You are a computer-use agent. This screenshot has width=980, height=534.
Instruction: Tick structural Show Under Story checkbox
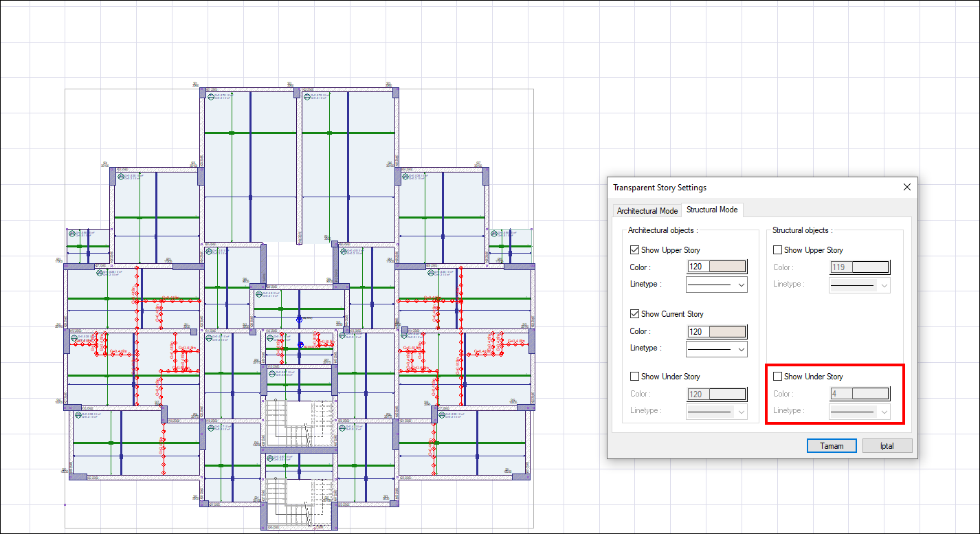778,377
